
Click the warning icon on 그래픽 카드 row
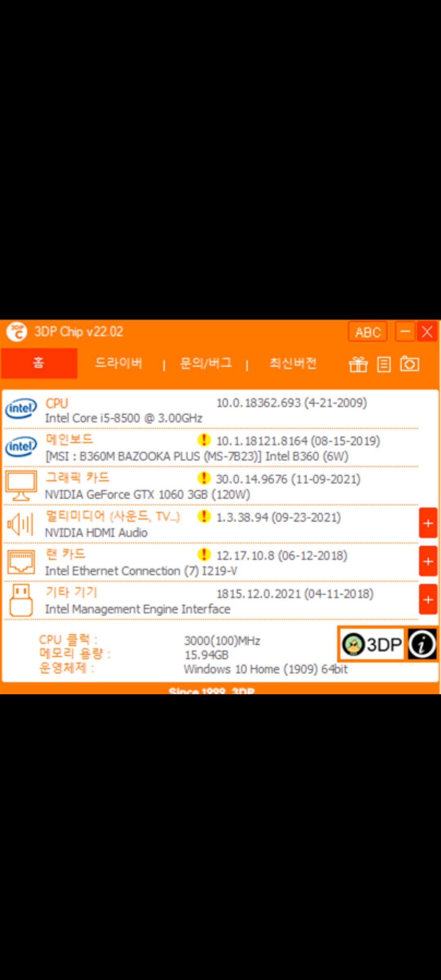pos(204,478)
